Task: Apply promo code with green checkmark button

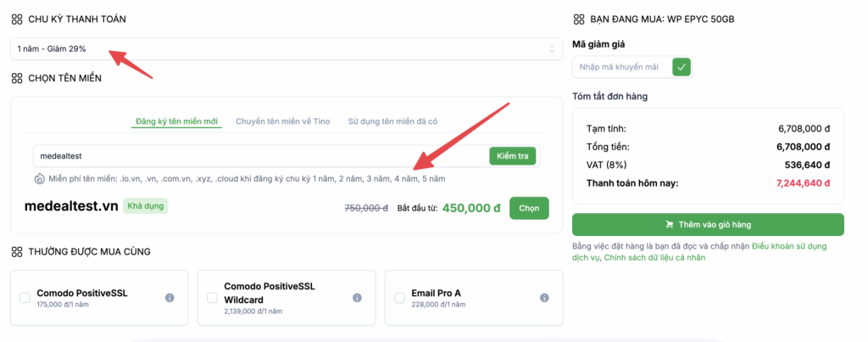Action: coord(682,67)
